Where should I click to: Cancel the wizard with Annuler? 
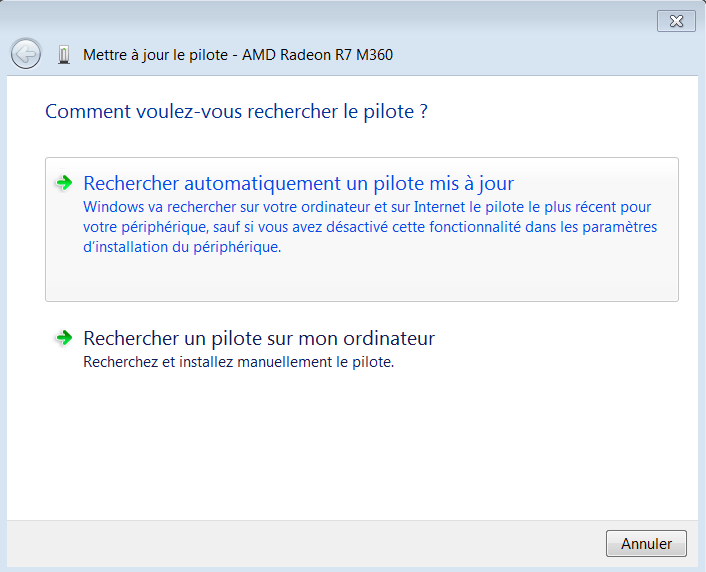646,544
